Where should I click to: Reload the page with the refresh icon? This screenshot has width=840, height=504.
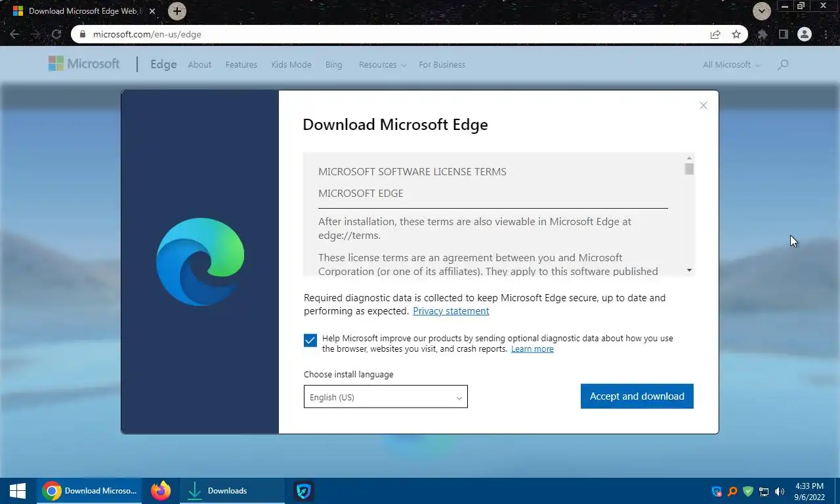tap(56, 34)
